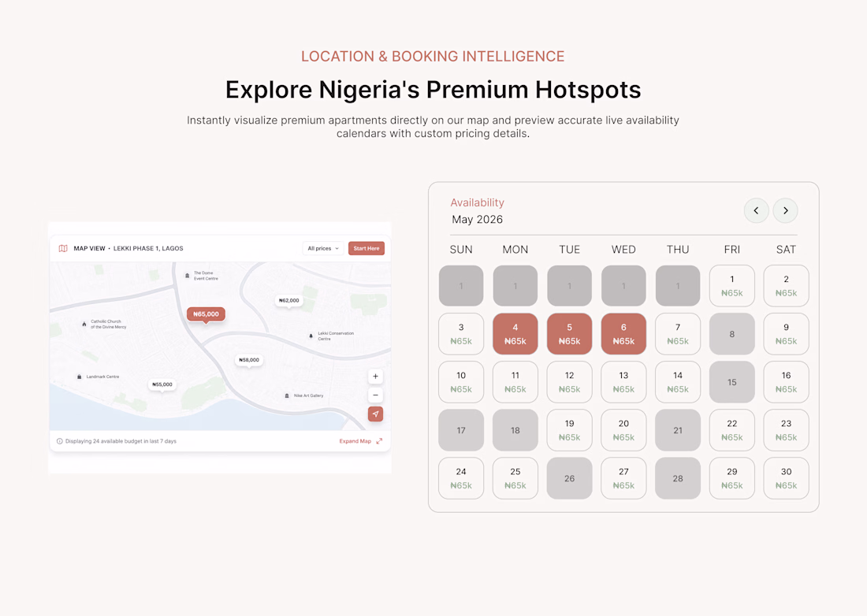The image size is (867, 616).
Task: Select May 25 on the calendar
Action: point(515,478)
